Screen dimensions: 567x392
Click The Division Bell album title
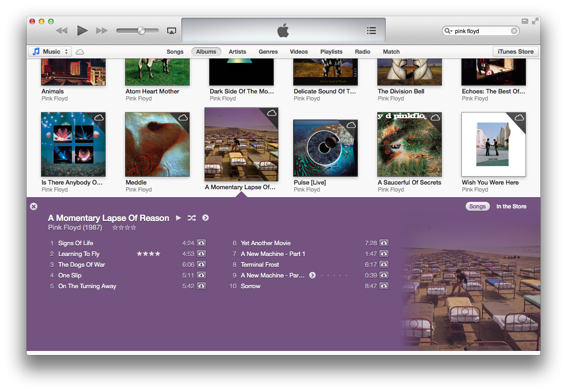click(401, 91)
